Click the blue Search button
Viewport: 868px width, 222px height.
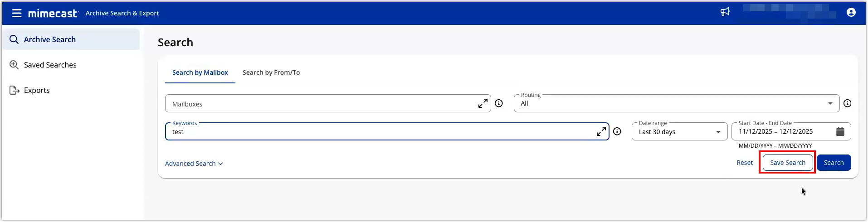pos(834,163)
